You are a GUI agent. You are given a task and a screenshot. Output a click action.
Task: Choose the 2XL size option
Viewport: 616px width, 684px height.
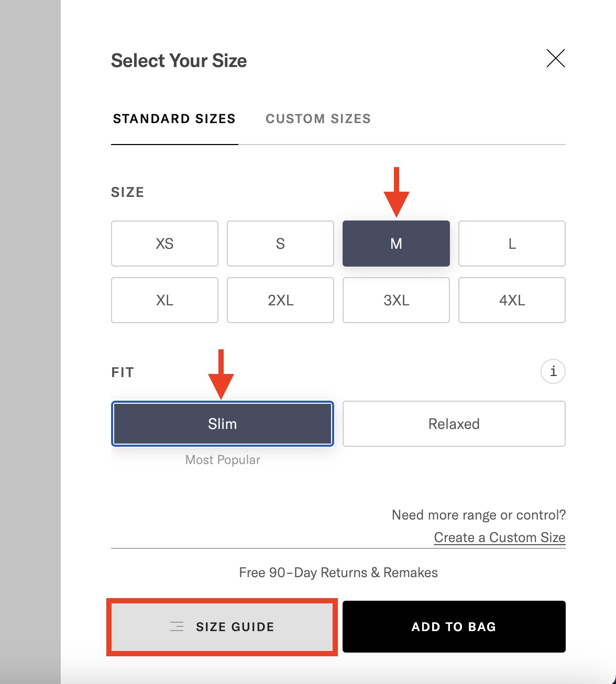point(280,300)
